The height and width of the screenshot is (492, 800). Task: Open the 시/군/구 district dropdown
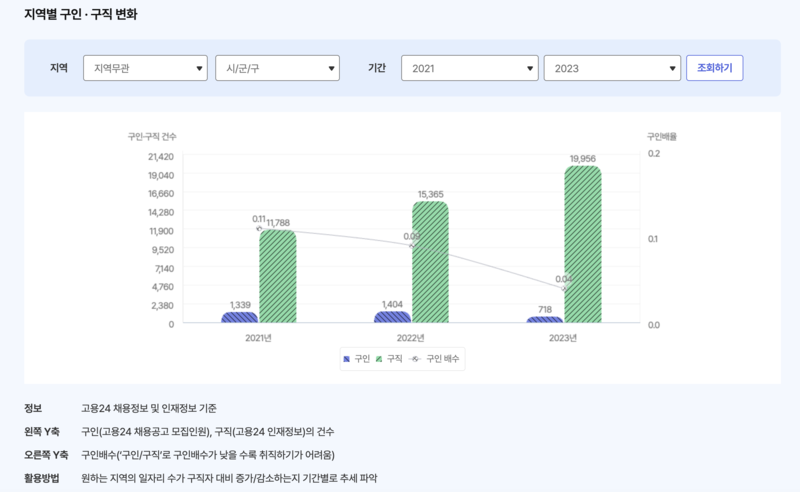point(278,68)
